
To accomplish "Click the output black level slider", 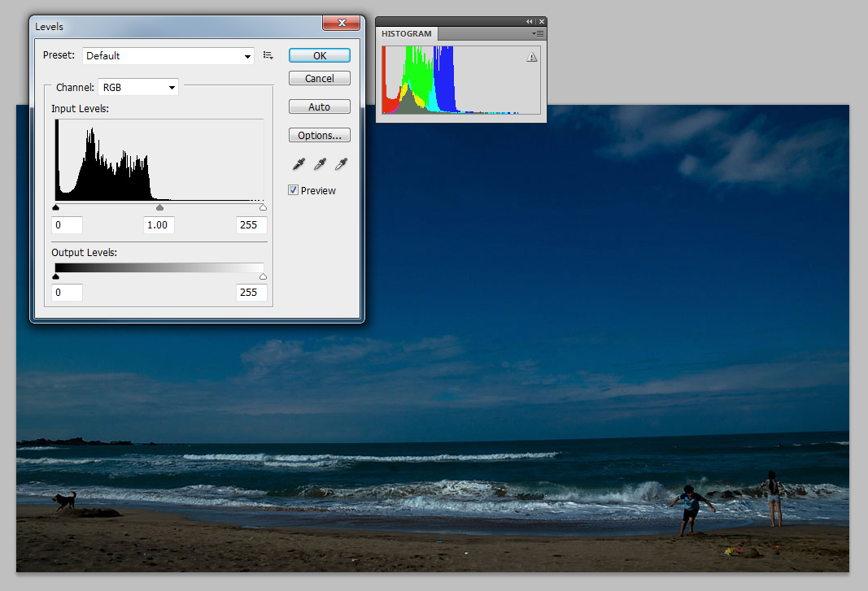I will click(55, 276).
